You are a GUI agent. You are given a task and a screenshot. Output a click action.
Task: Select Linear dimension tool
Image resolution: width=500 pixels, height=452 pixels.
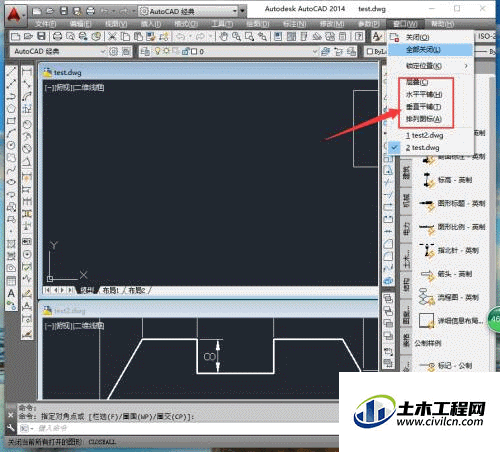pyautogui.click(x=27, y=72)
